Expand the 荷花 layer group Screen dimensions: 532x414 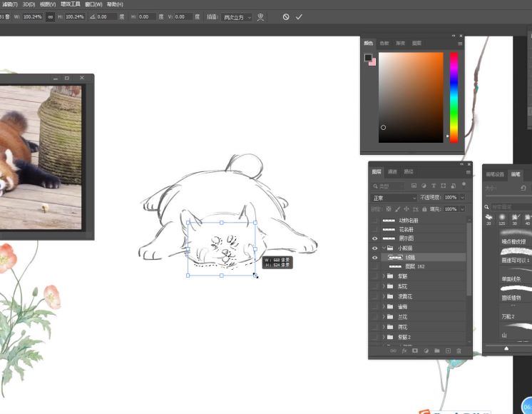click(384, 327)
